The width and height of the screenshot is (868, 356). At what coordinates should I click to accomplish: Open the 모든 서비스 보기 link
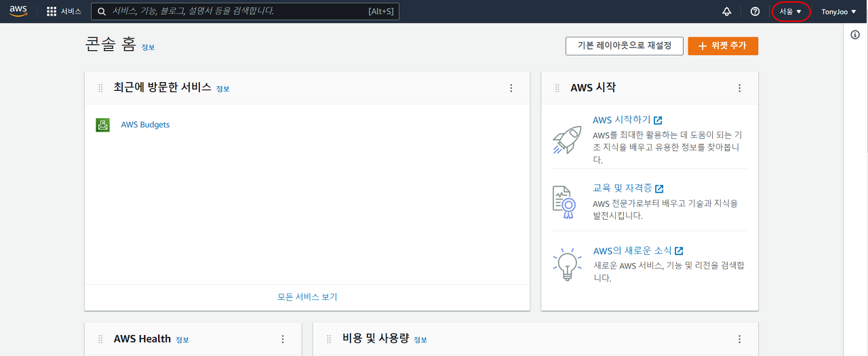[307, 297]
